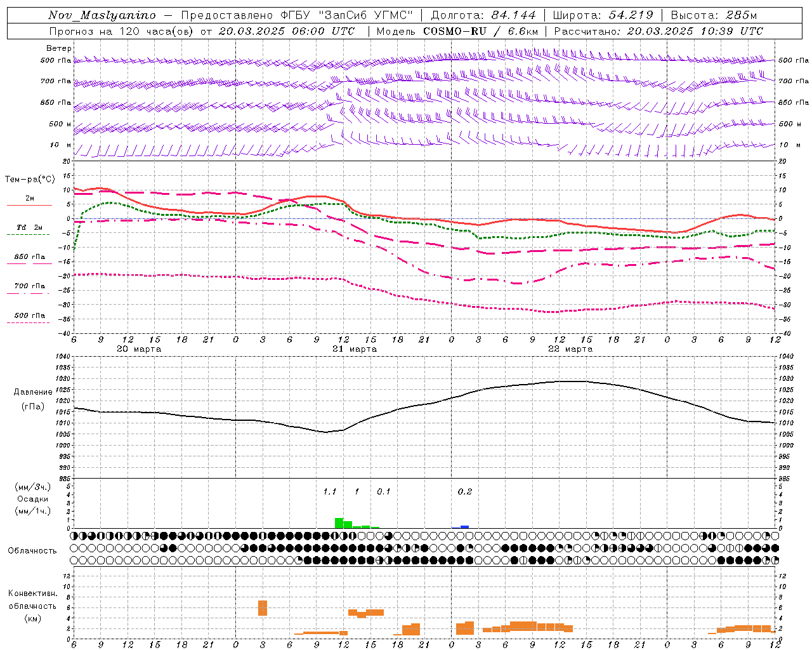Click the Рассчитано: 20.03.2025 10:39 UTC text

click(x=658, y=31)
